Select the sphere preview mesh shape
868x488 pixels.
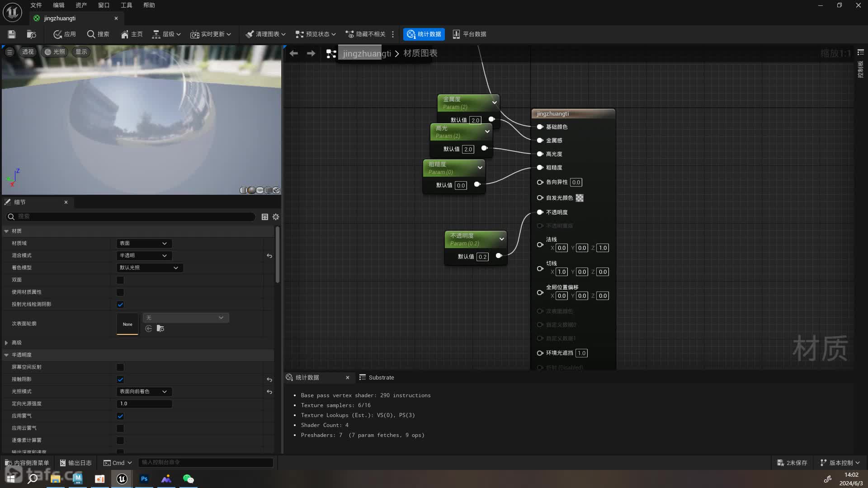tap(251, 190)
